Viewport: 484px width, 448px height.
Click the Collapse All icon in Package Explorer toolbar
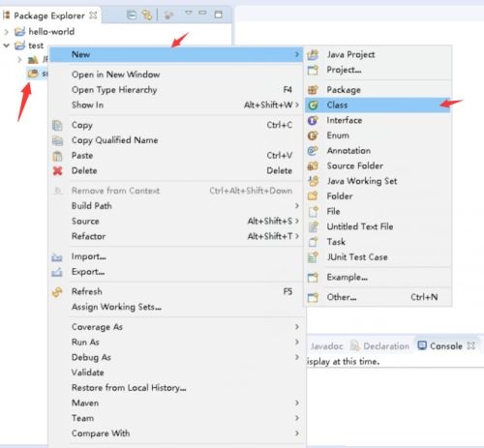pyautogui.click(x=132, y=15)
